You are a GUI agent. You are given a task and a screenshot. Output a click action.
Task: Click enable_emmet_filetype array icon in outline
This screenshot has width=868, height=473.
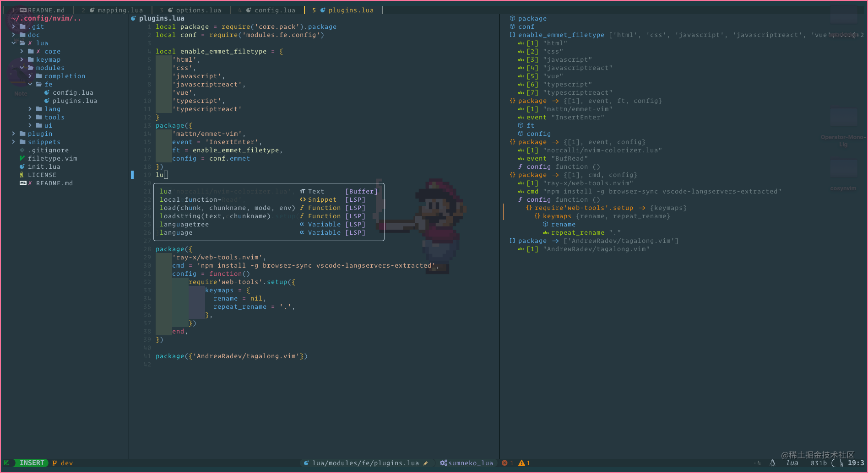point(512,35)
